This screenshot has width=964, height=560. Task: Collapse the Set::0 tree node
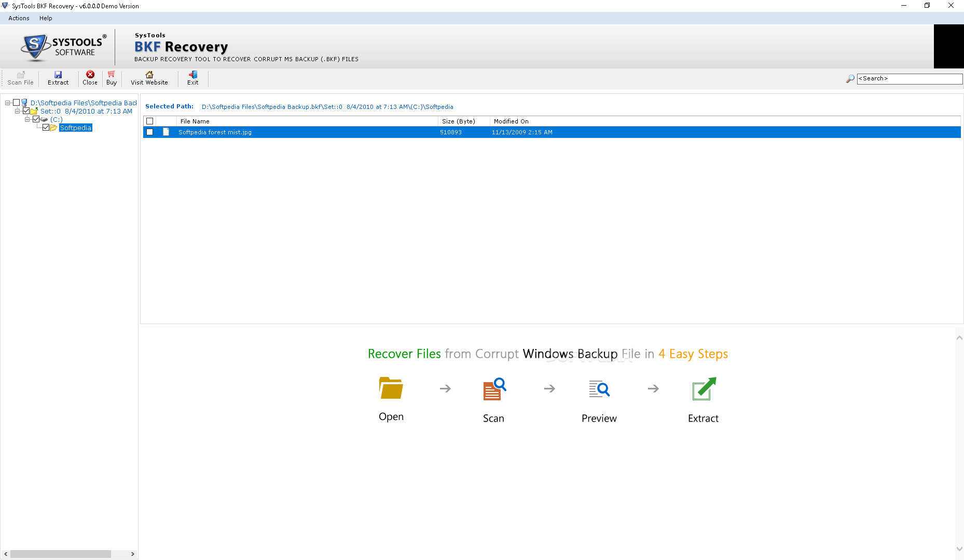click(18, 111)
